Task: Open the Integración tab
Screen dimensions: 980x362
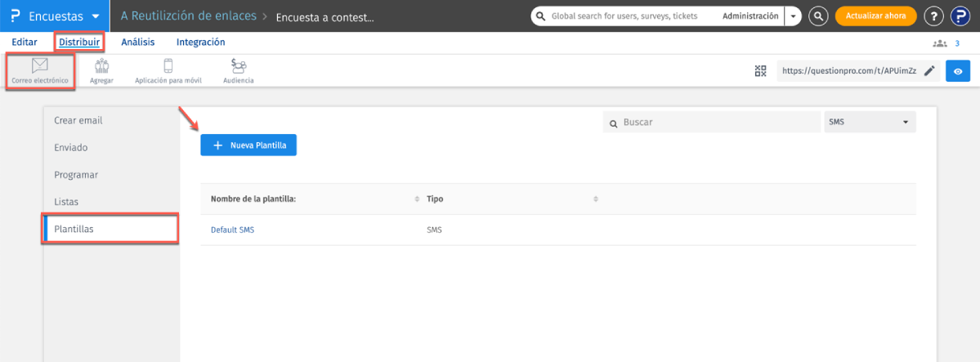Action: click(x=200, y=42)
